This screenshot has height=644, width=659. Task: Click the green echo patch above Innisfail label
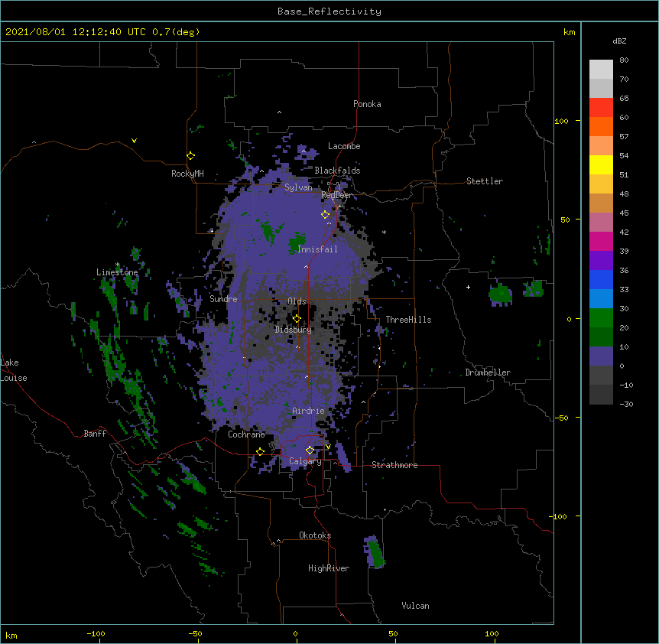coord(297,243)
